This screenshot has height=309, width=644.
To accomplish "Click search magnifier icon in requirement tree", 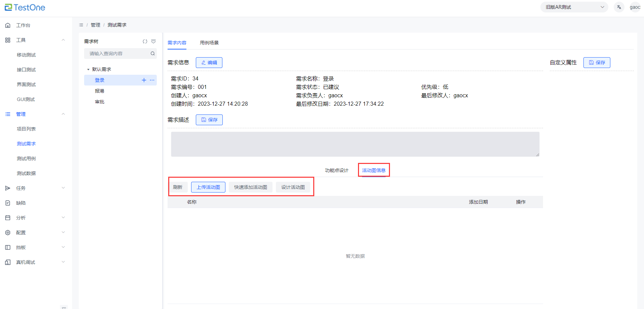I will click(x=152, y=54).
